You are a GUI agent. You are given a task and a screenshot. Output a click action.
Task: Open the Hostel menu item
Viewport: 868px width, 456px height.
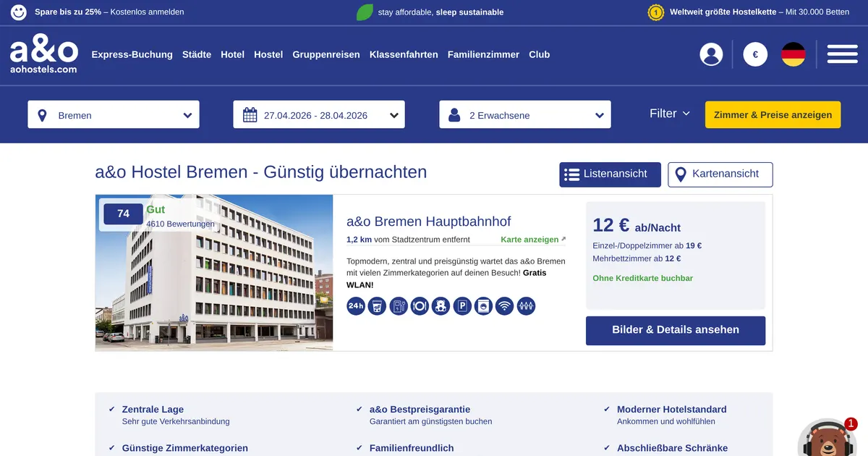pos(268,54)
